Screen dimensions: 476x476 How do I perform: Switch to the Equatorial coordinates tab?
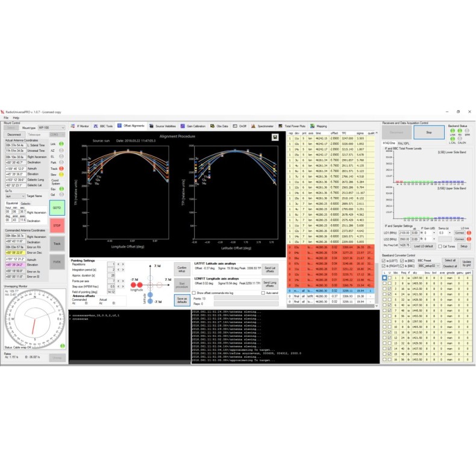(12, 204)
